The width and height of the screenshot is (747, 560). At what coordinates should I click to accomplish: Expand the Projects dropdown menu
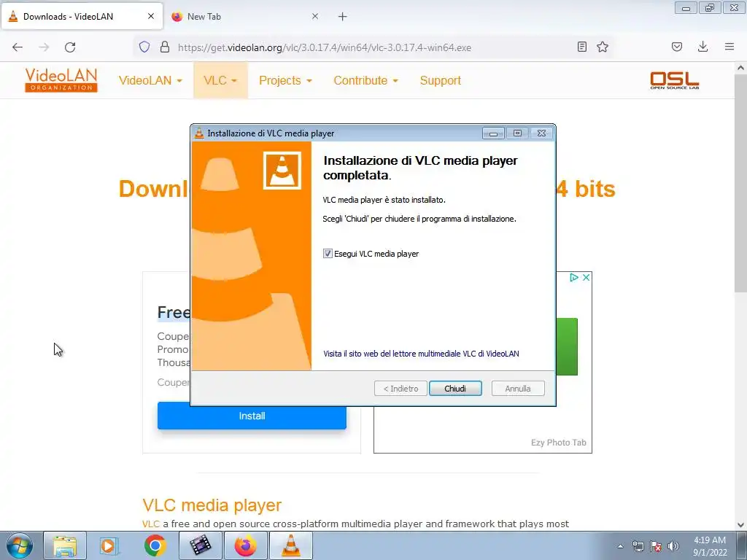coord(285,80)
